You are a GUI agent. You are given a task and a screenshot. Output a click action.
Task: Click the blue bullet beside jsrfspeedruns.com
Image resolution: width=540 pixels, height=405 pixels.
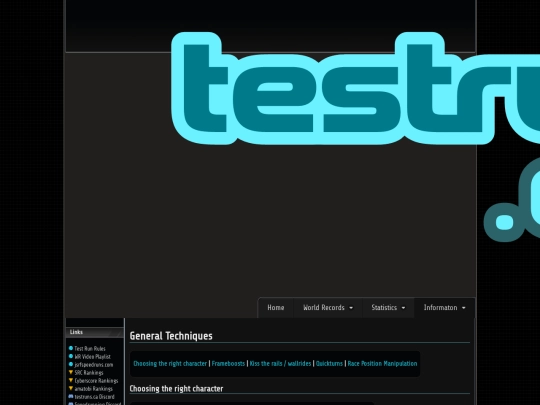[x=71, y=364]
